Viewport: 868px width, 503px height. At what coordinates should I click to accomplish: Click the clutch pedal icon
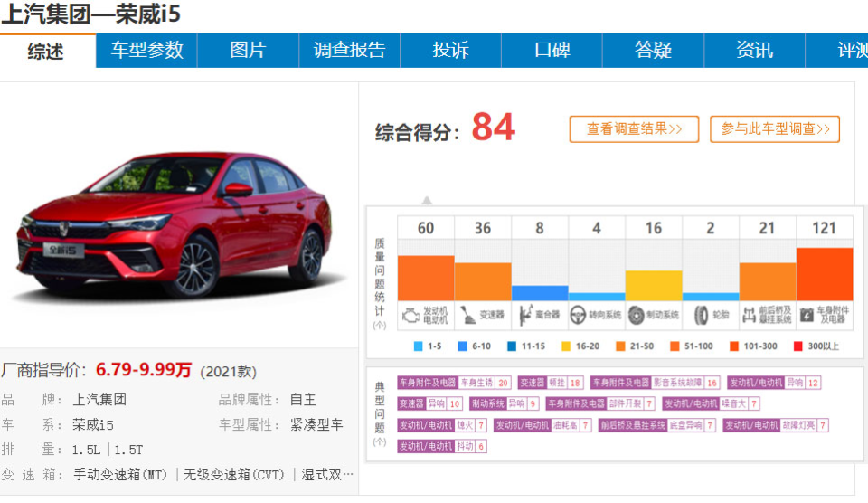[526, 315]
